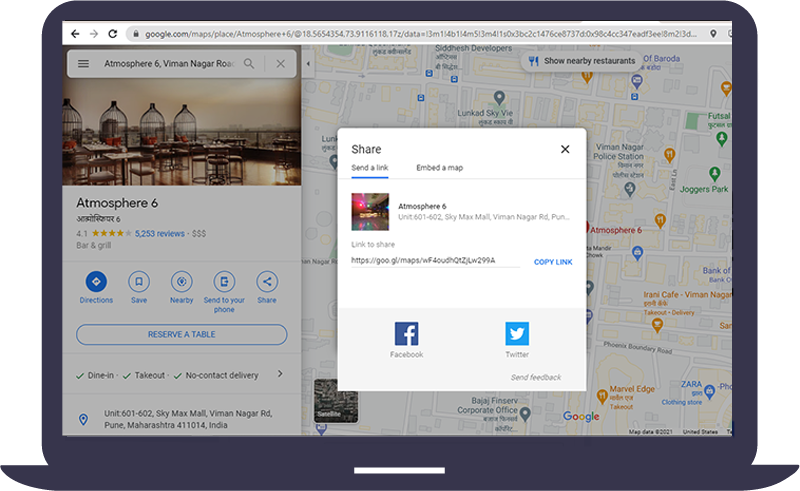The width and height of the screenshot is (800, 491).
Task: Click the Viman Nagar Police Station marker
Action: coord(630,189)
